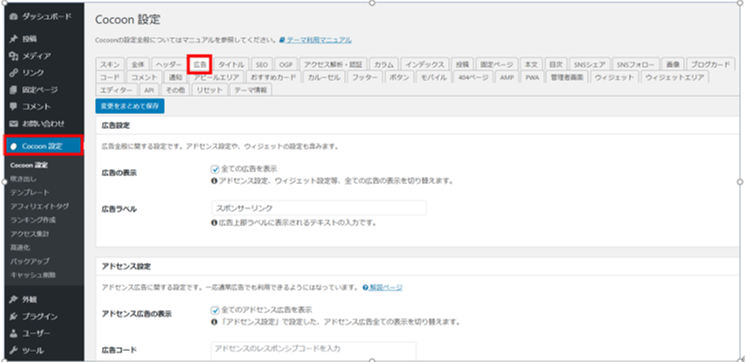Open テンプレート submenu item
745x362 pixels.
click(29, 193)
